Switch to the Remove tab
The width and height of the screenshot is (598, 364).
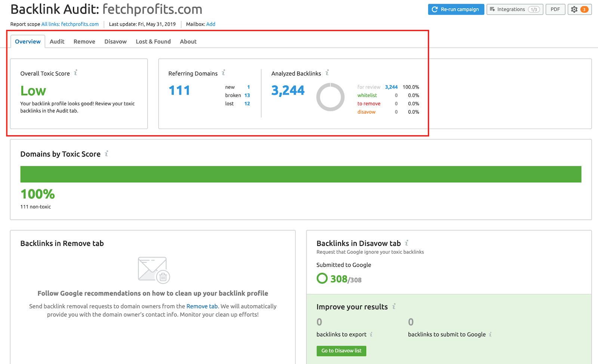point(84,41)
